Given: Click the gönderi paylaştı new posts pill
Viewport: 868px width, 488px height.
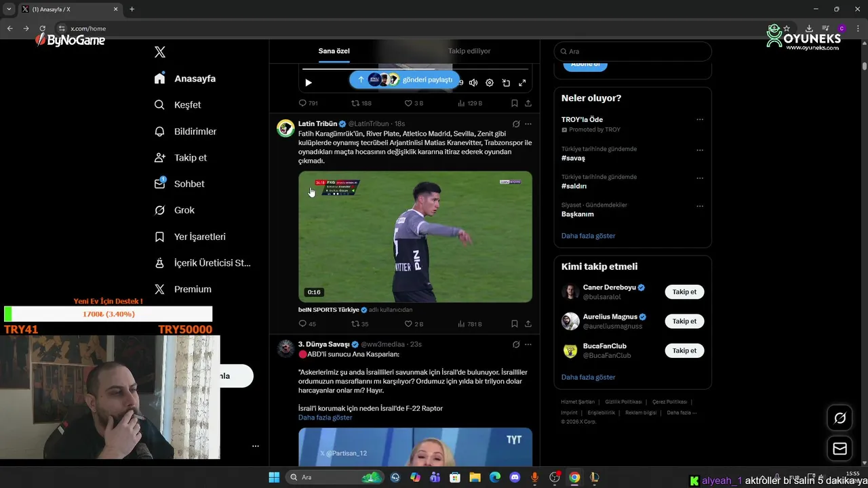Looking at the screenshot, I should tap(405, 79).
